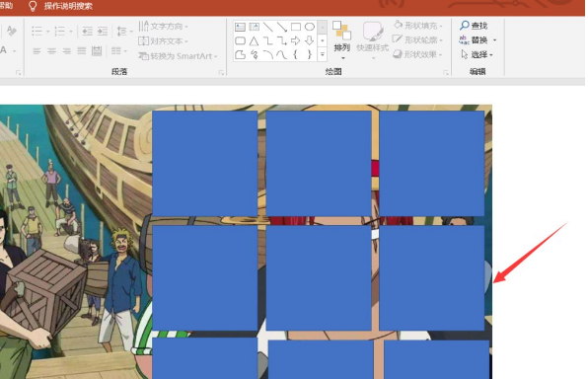Select the bottom-left blue square

coord(205,358)
